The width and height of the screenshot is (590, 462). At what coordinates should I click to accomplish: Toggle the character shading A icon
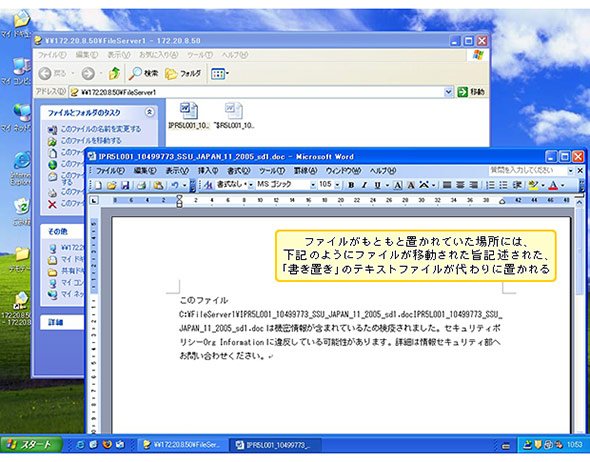[x=411, y=185]
